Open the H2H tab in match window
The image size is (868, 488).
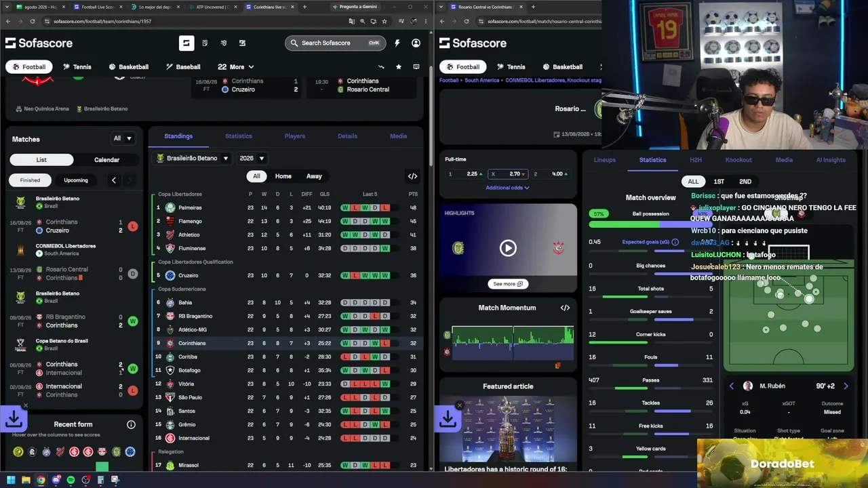pyautogui.click(x=696, y=160)
